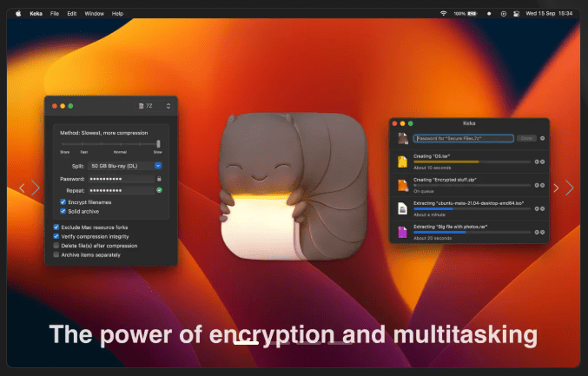Image resolution: width=588 pixels, height=376 pixels.
Task: Click the Secure Files.7z archive icon
Action: tap(403, 138)
